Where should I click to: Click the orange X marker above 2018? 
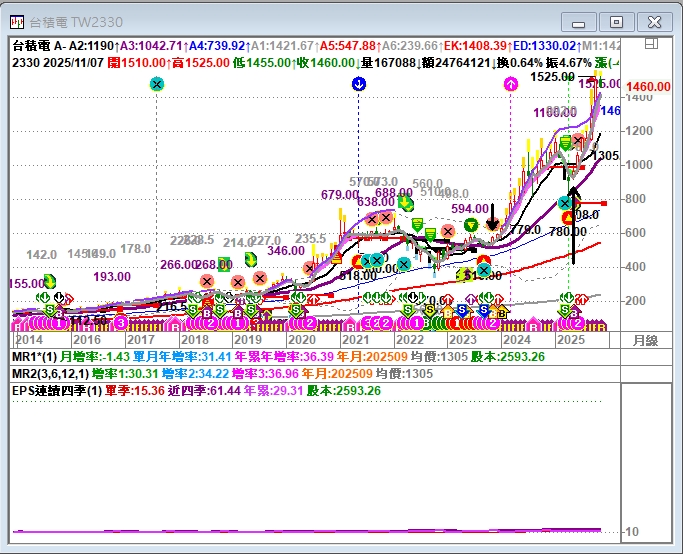click(207, 282)
